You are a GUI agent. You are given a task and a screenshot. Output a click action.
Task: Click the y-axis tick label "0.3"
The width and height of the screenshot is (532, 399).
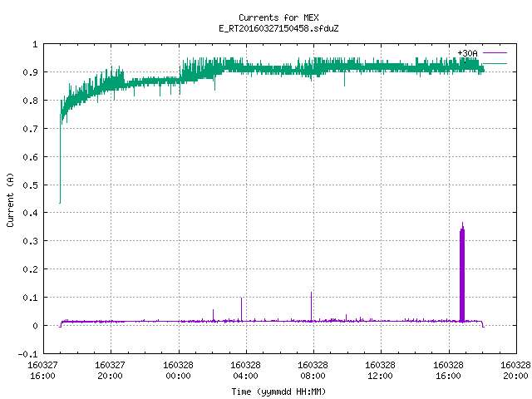(30, 241)
